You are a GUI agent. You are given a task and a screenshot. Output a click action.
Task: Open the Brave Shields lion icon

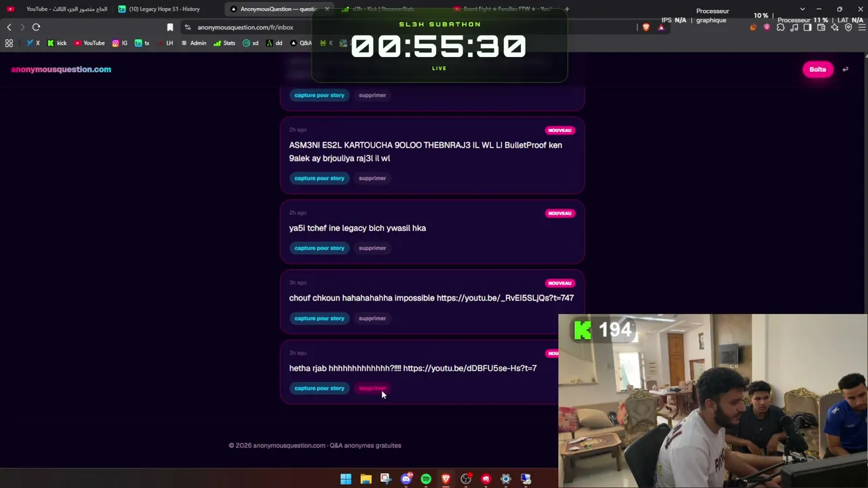tap(646, 27)
